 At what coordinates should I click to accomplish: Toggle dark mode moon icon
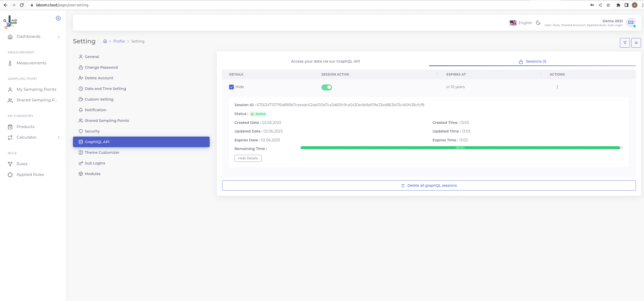(x=538, y=23)
